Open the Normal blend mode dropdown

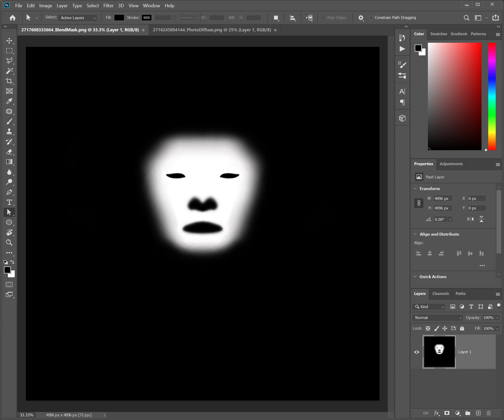click(x=437, y=317)
